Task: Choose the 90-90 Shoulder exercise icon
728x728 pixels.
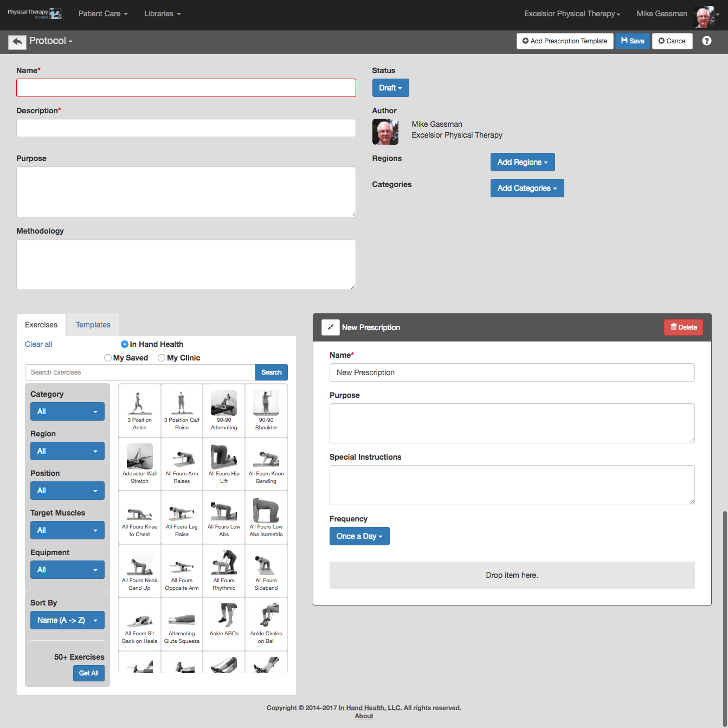Action: point(266,410)
